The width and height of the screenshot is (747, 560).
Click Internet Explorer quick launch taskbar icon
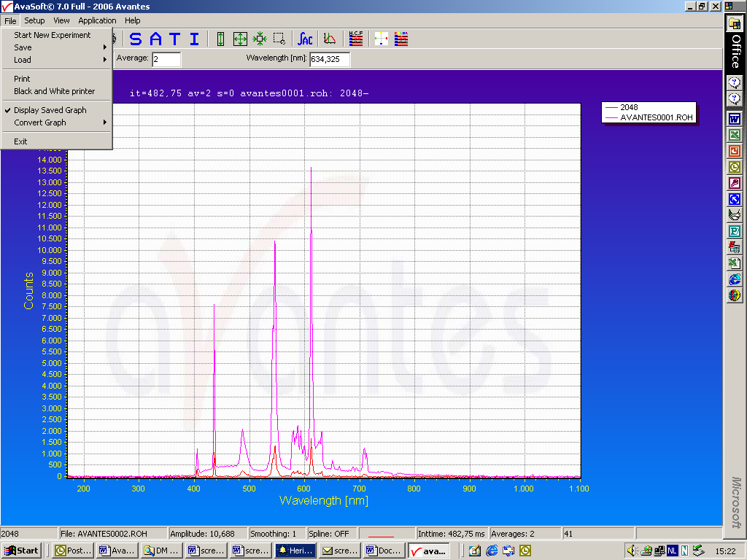(x=492, y=551)
